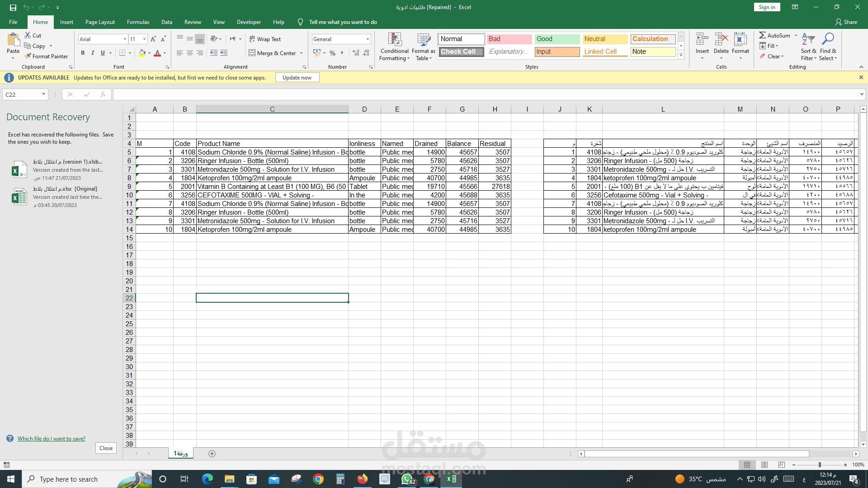Open 'Which file do I want to save?' link
This screenshot has width=868, height=488.
tap(51, 439)
